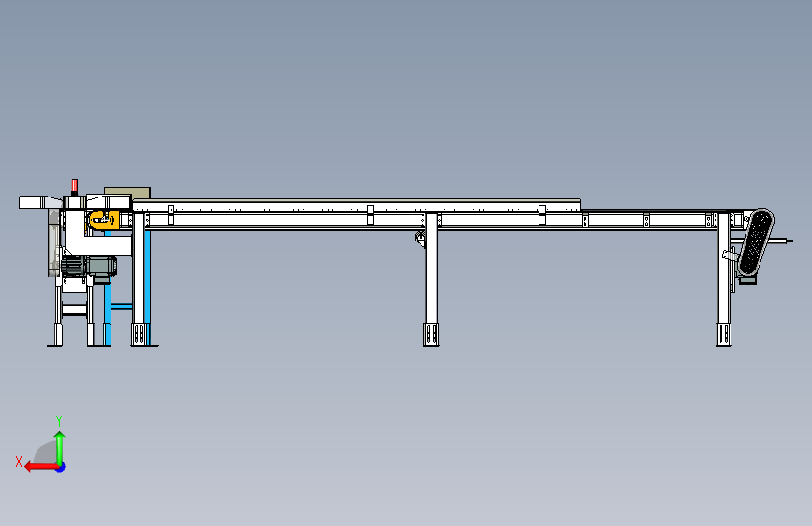
Task: Select the right-end support leg of the conveyor
Action: [x=724, y=280]
